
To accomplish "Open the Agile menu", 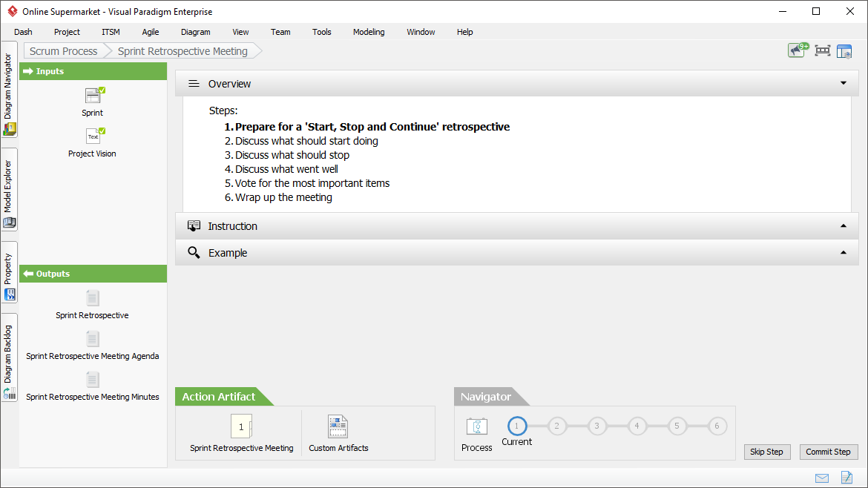I will [x=151, y=32].
